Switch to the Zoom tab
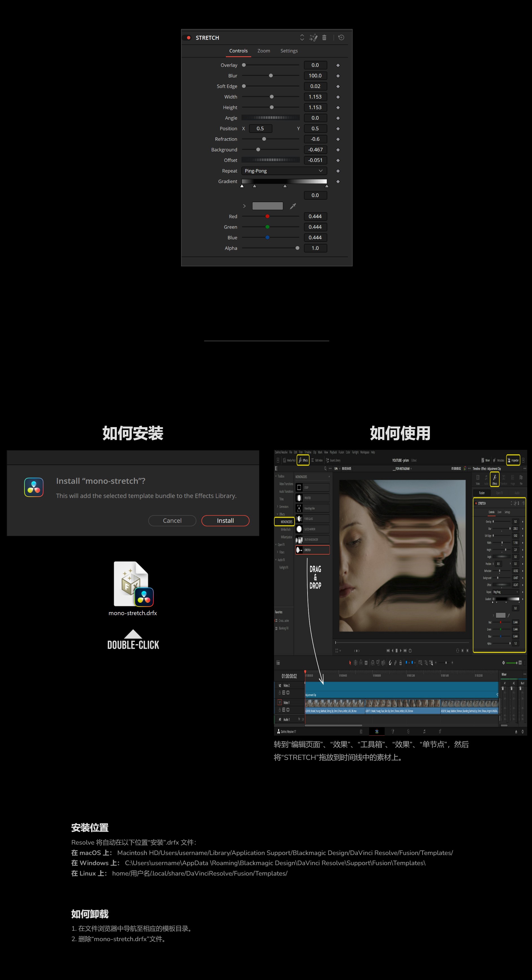The image size is (532, 980). 264,51
